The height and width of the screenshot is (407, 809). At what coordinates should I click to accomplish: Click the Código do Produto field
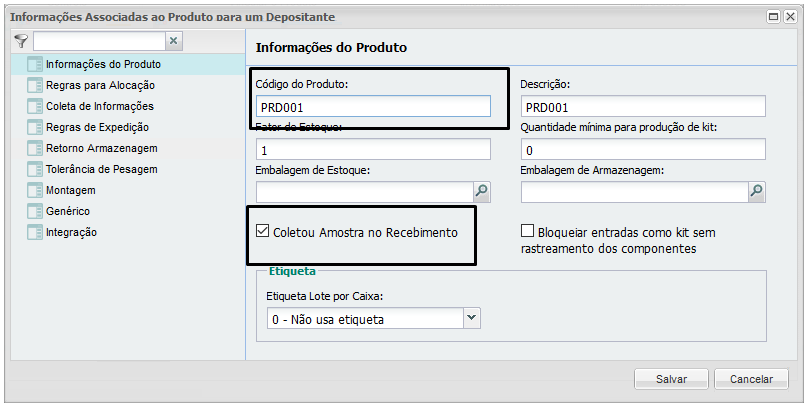tap(373, 107)
